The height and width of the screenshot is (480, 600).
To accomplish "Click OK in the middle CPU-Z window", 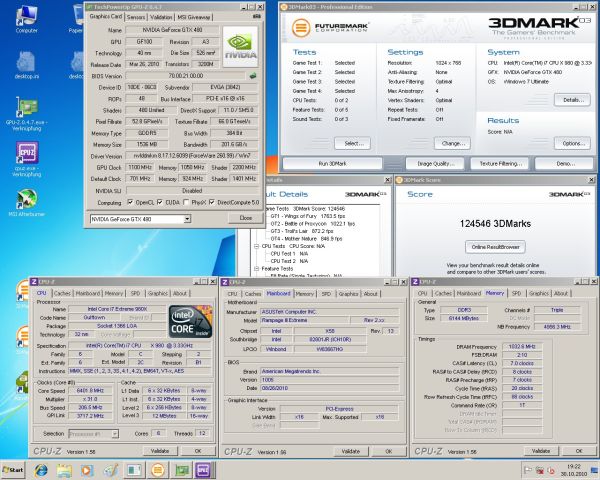I will coord(388,451).
